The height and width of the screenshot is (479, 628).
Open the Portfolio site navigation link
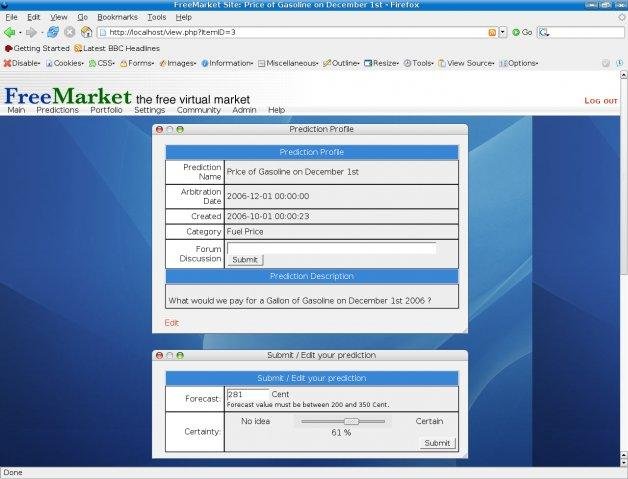click(x=106, y=110)
